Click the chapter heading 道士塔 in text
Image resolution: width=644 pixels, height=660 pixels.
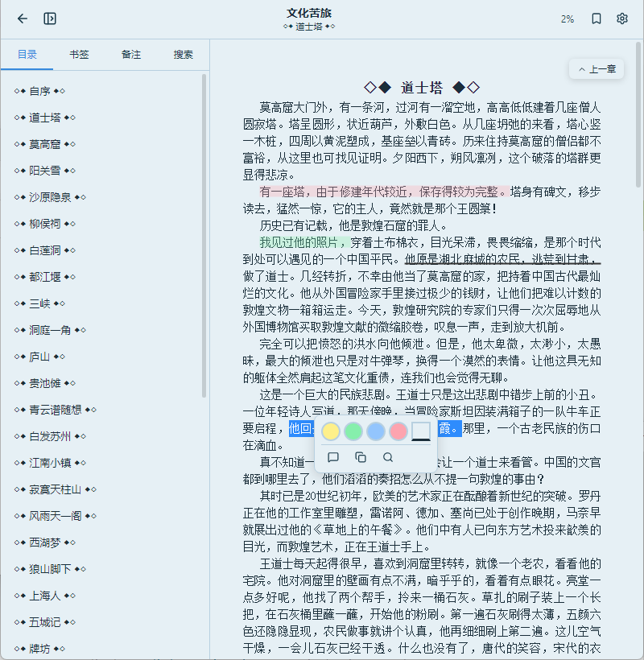[422, 88]
